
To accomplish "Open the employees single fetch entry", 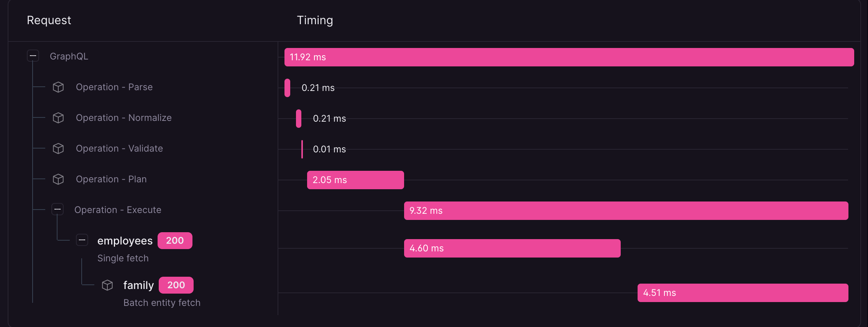I will pyautogui.click(x=125, y=241).
